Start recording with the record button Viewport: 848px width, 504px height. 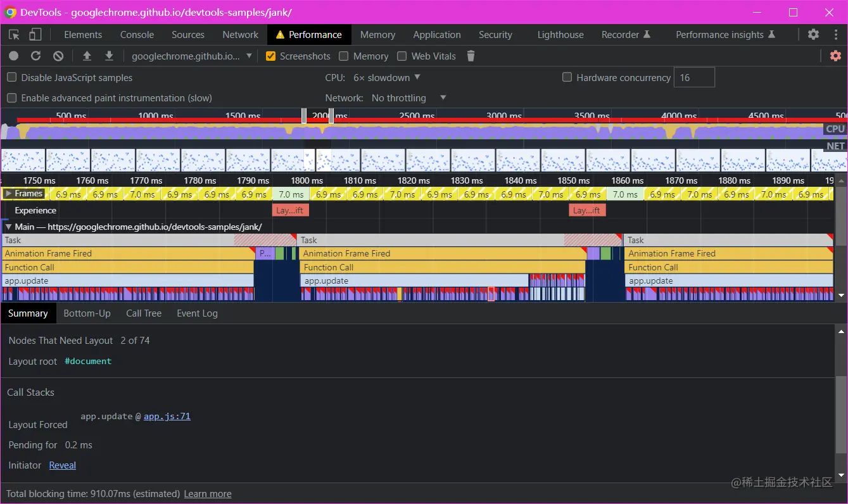click(x=13, y=56)
